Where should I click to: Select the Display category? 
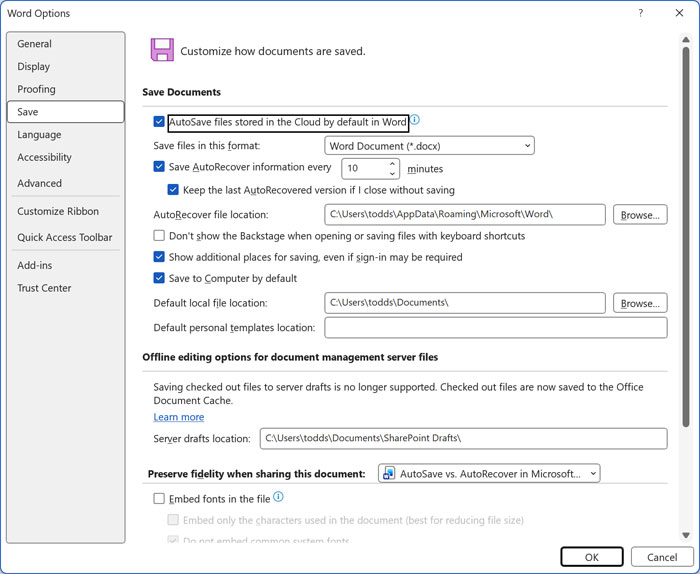point(66,67)
